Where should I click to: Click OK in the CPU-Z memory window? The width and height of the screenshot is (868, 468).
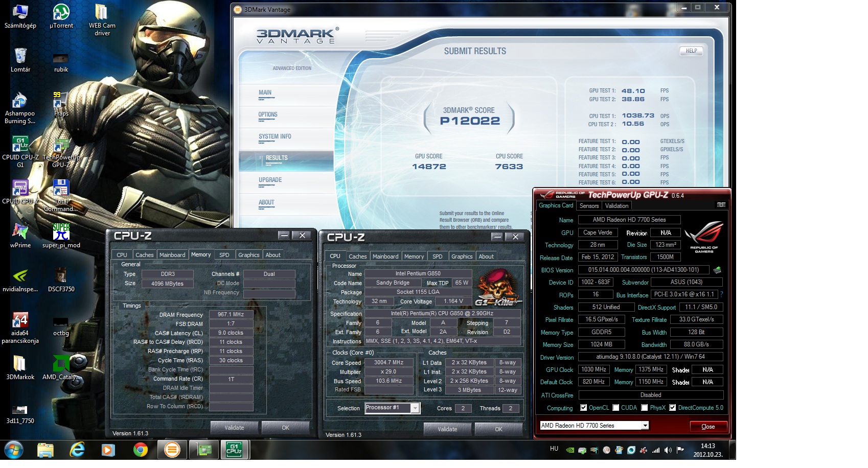[x=285, y=428]
